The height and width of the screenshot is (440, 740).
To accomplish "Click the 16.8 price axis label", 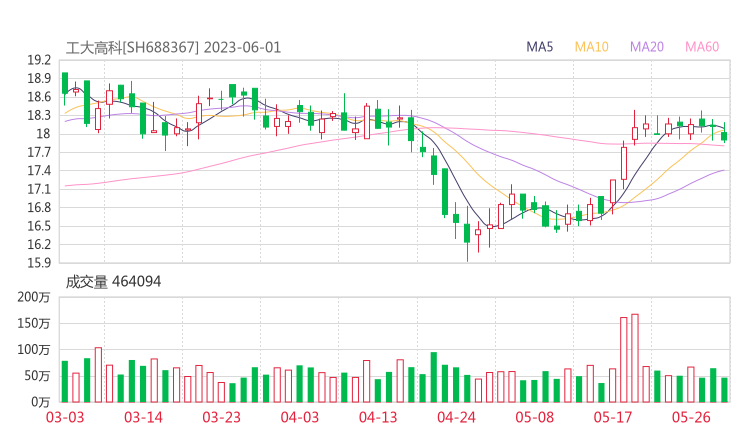I will coord(39,207).
